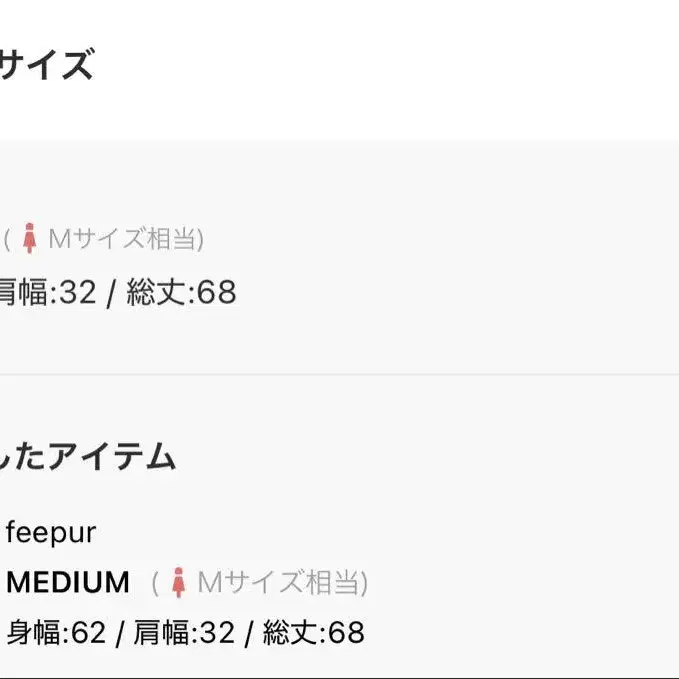The image size is (679, 679).
Task: Click the female icon in the サイズ card
Action: point(29,238)
